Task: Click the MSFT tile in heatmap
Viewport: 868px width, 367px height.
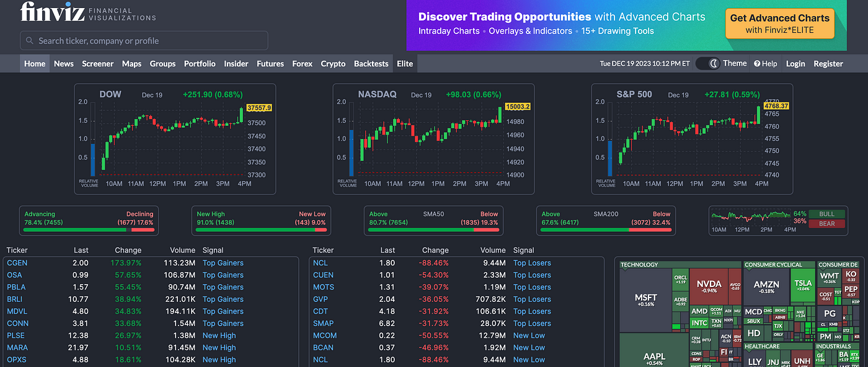Action: [645, 300]
